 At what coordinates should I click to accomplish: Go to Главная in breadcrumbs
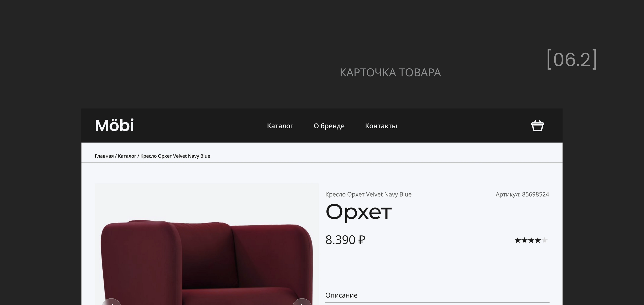click(104, 156)
